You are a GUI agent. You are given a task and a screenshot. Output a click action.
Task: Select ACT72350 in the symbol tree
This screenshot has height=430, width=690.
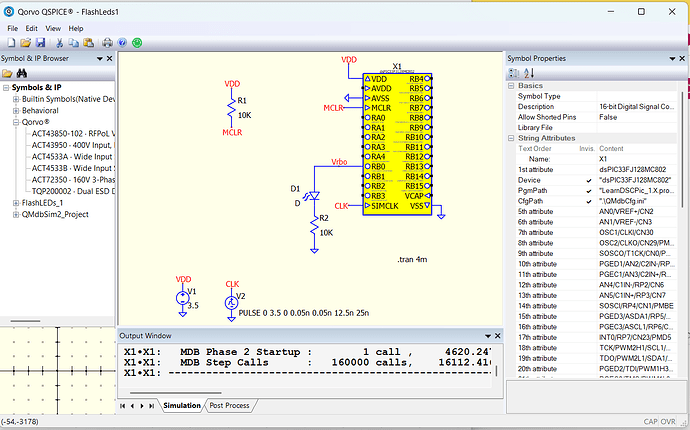point(73,180)
